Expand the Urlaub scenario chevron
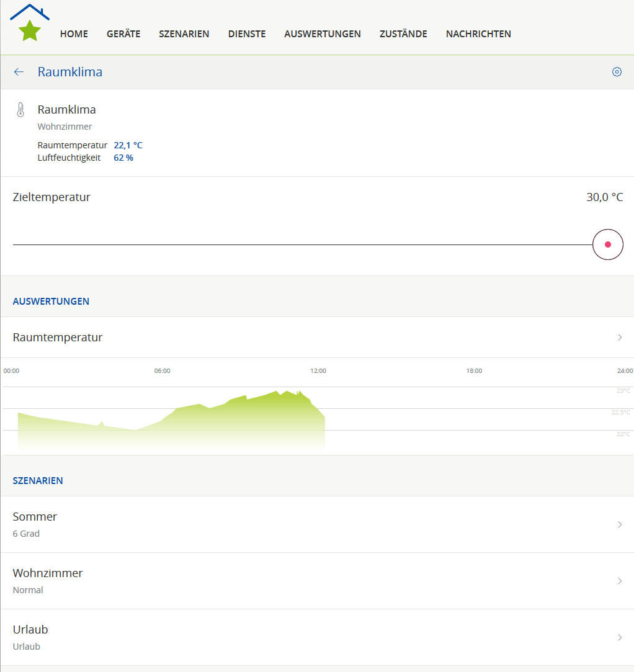This screenshot has width=634, height=672. 620,637
